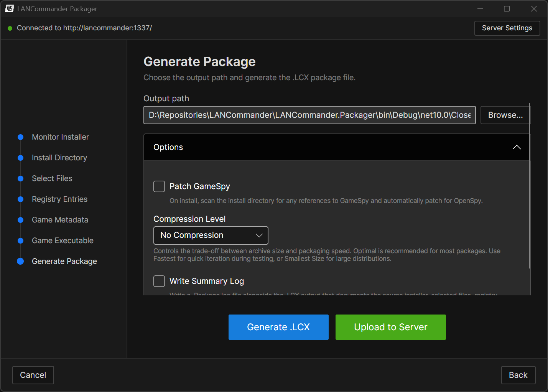The image size is (548, 392).
Task: Click the Cancel button
Action: 33,375
